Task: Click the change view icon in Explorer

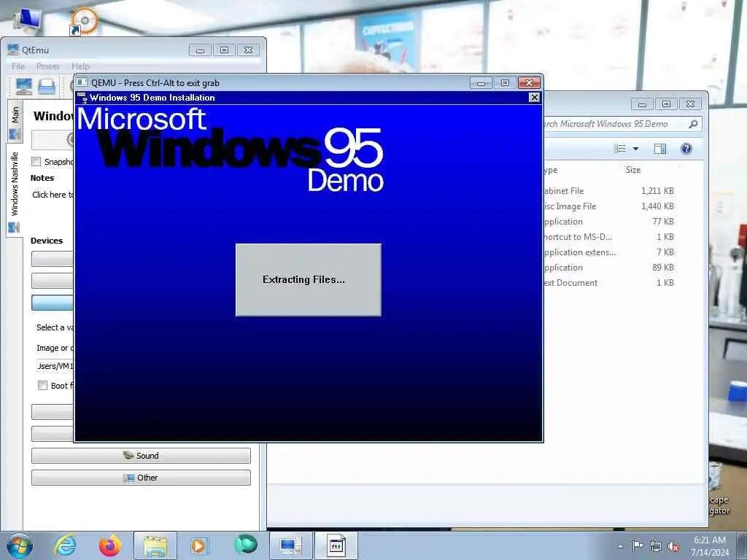Action: (x=620, y=149)
